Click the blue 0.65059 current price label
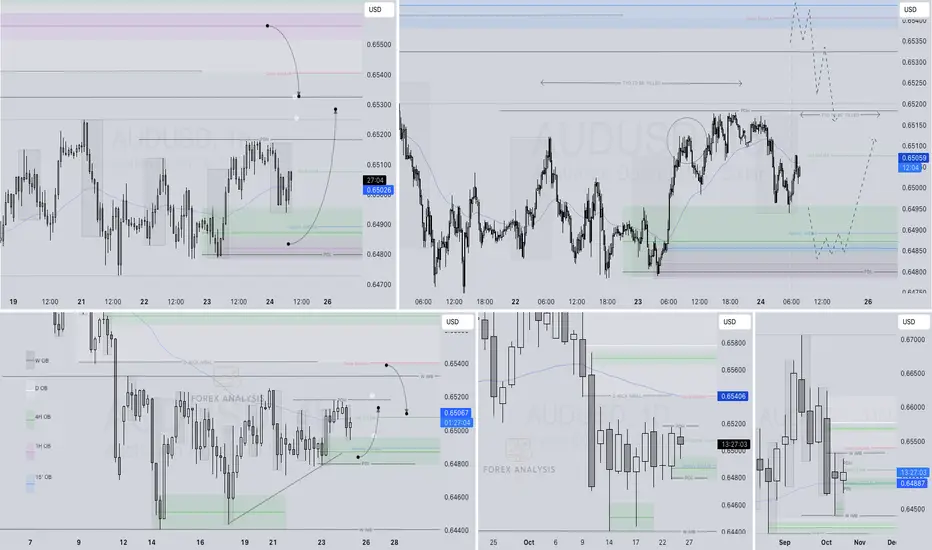The image size is (932, 550). [x=914, y=158]
